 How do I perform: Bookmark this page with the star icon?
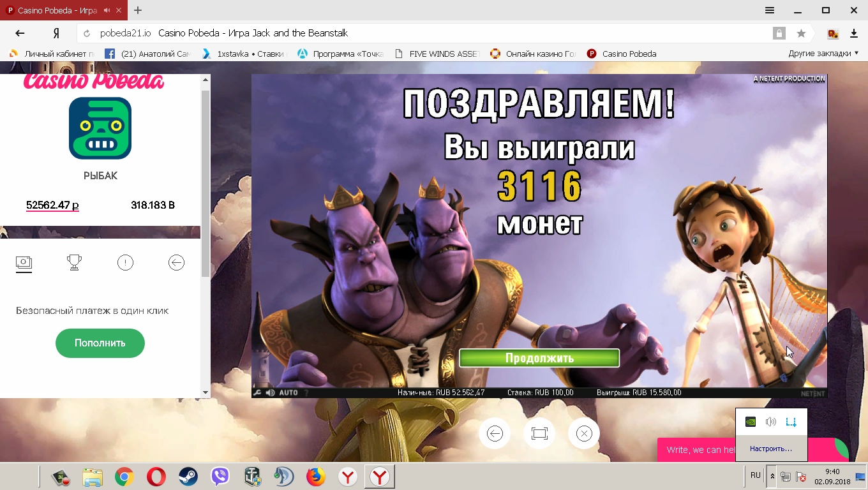pos(801,33)
